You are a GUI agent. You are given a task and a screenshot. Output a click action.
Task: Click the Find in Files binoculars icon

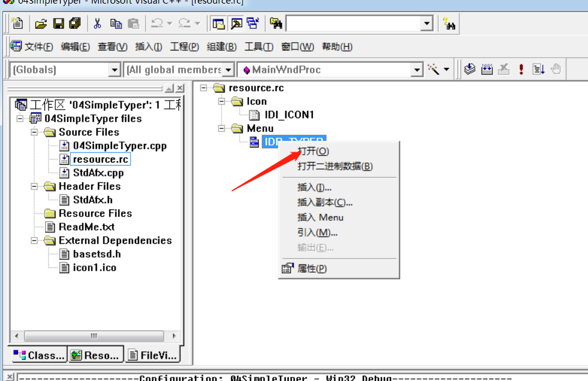275,23
